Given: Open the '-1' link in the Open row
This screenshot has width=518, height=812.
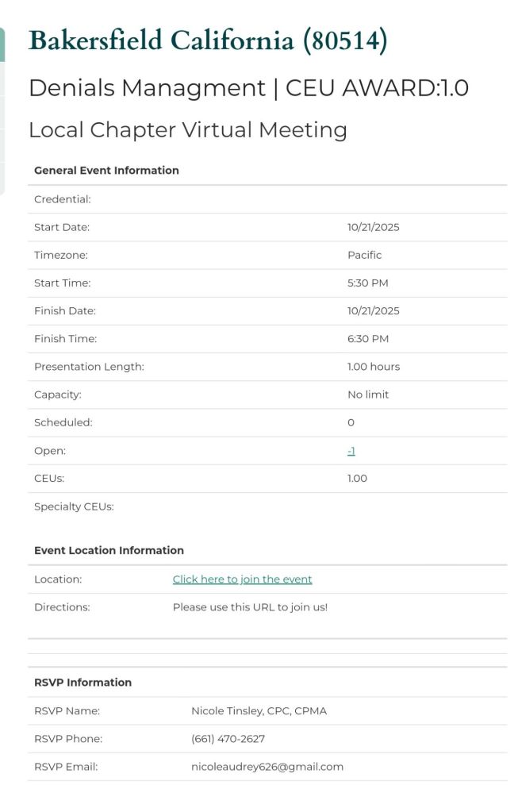Looking at the screenshot, I should click(x=351, y=451).
